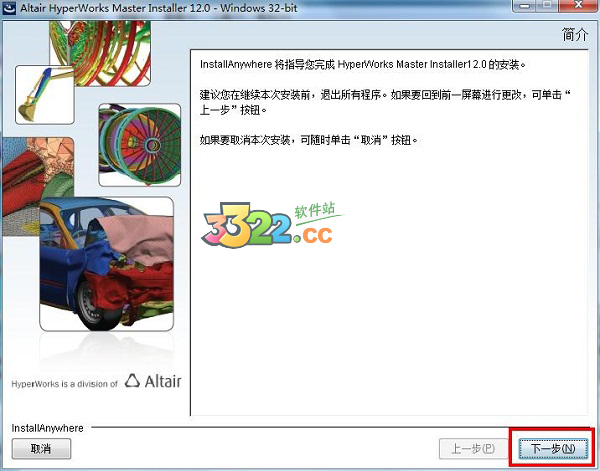Click the Altair triangle logo
This screenshot has height=471, width=600.
click(132, 381)
